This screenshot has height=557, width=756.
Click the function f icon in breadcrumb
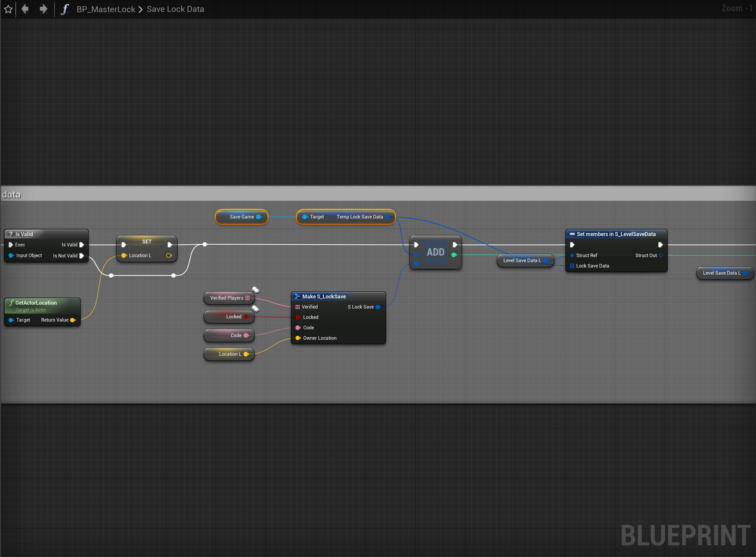[x=64, y=9]
